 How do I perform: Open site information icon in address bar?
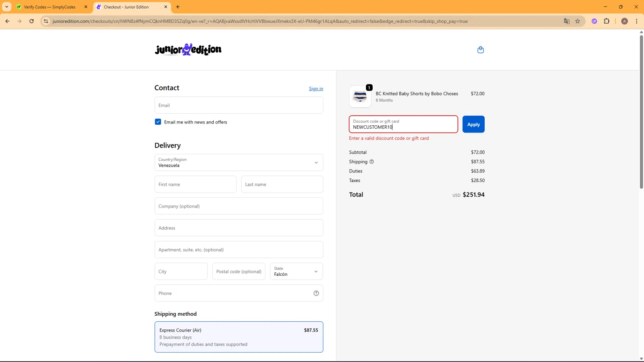46,21
